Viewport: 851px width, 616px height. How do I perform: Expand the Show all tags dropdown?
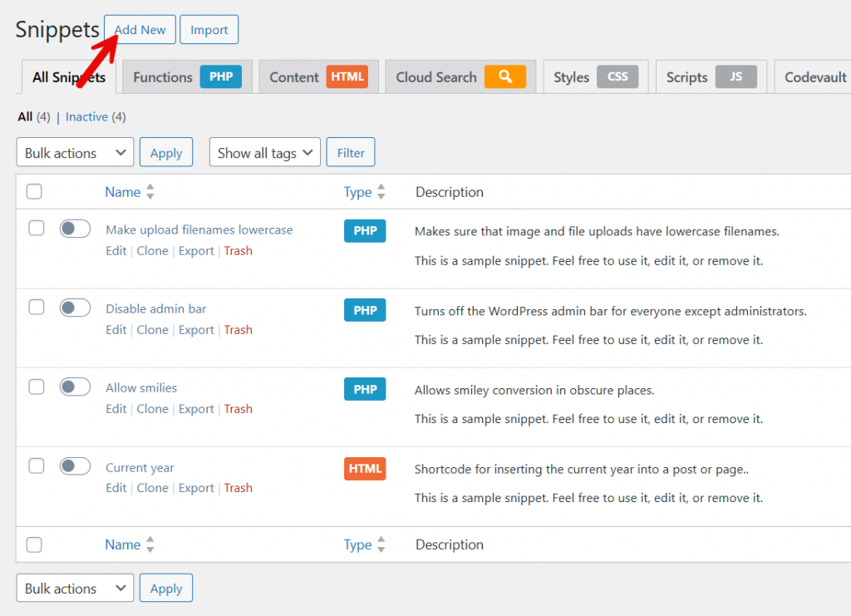coord(264,153)
